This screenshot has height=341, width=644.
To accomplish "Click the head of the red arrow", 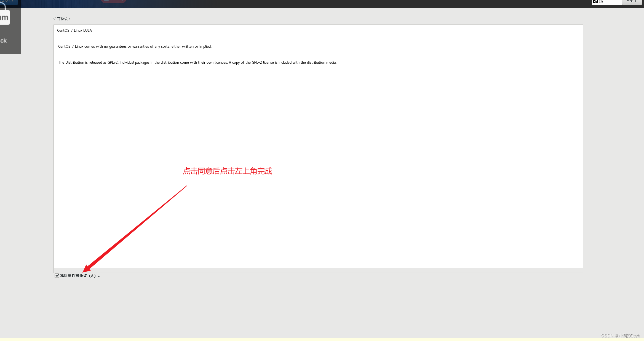I will [87, 268].
